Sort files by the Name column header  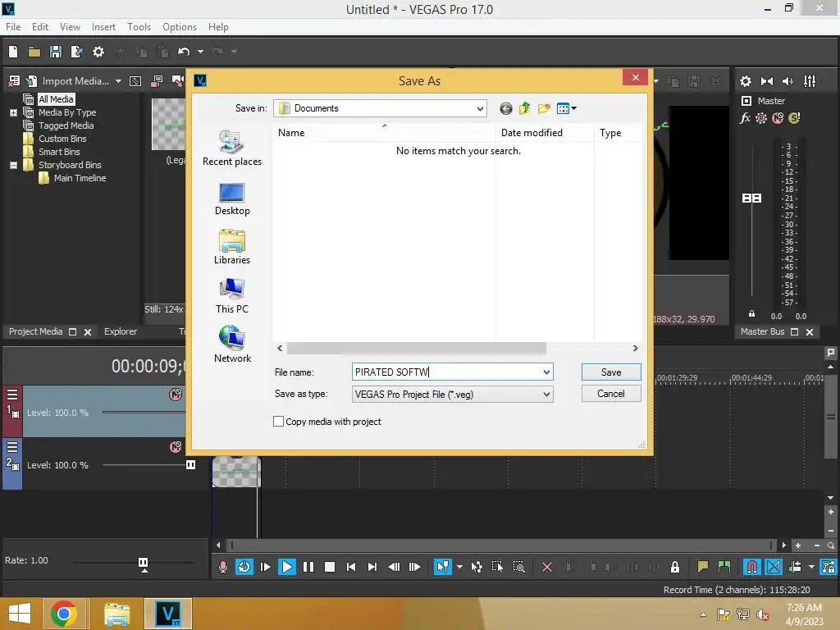[384, 132]
